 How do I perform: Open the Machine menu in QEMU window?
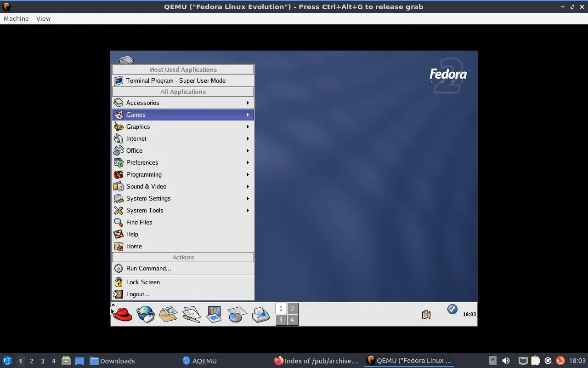[16, 18]
